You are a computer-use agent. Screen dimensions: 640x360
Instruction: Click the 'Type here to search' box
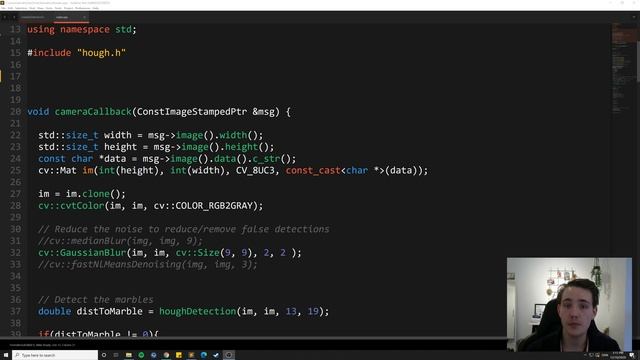(x=55, y=355)
